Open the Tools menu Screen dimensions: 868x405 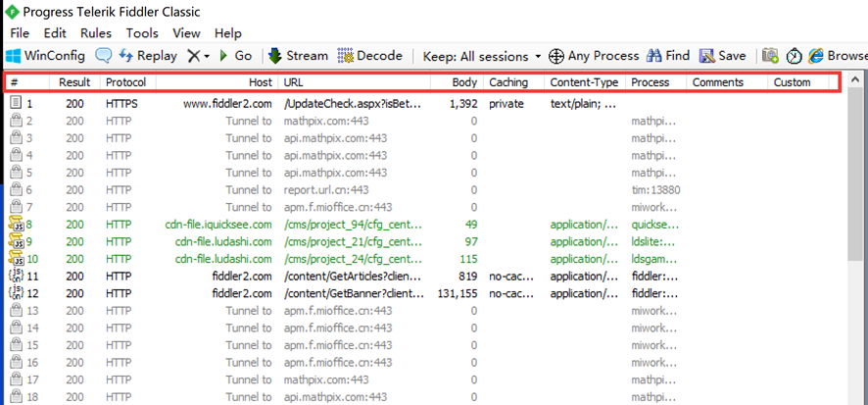point(142,33)
